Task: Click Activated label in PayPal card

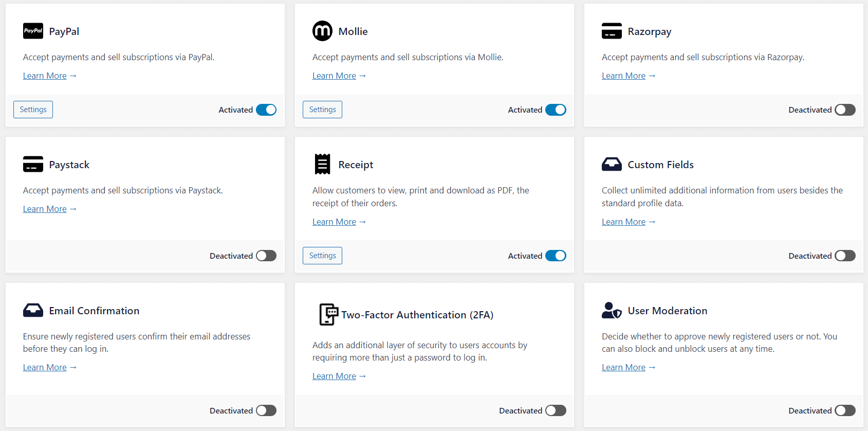Action: [x=235, y=110]
